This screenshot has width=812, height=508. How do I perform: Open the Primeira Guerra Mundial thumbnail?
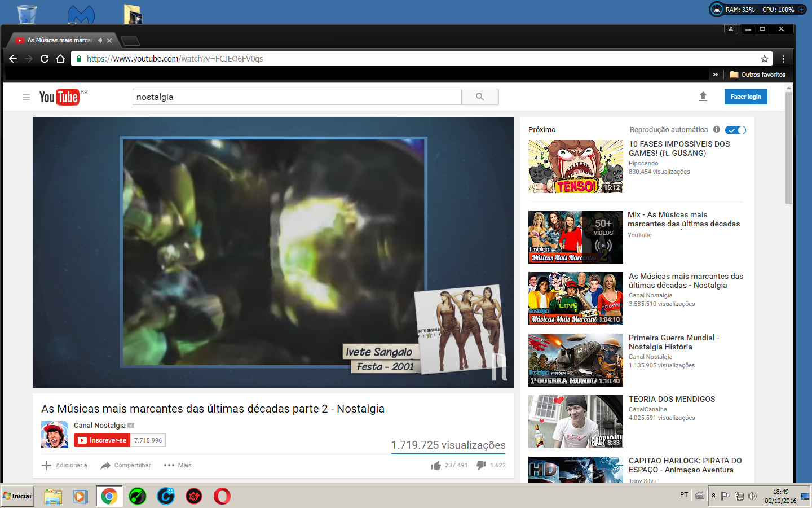[x=576, y=360]
